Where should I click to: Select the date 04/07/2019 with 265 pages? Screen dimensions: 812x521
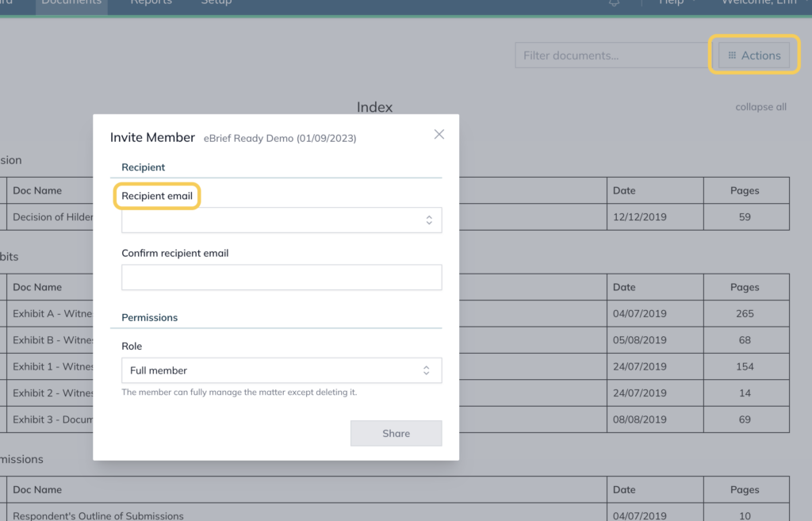655,313
